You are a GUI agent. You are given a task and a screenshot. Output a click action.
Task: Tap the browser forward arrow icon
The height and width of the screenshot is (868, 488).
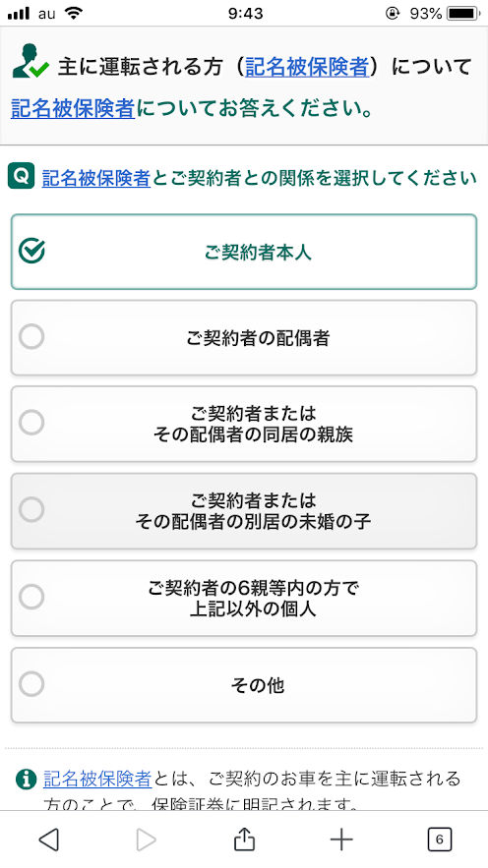pos(147,839)
